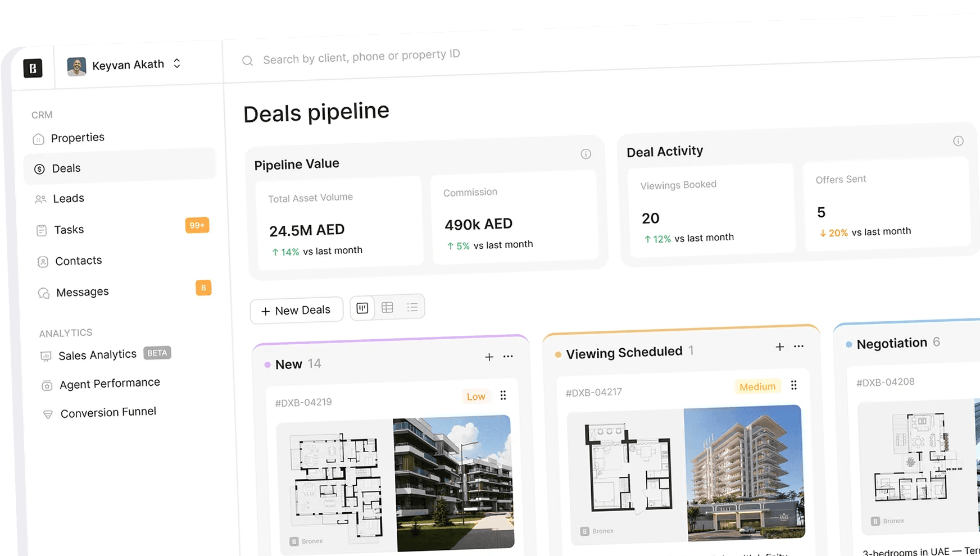Click the Deal Activity info icon
This screenshot has width=980, height=556.
(958, 141)
